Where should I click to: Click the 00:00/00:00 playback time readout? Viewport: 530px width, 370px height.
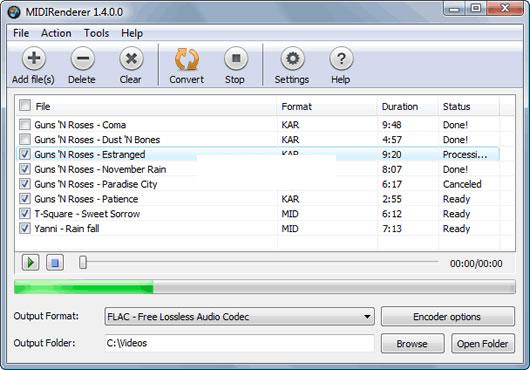click(x=476, y=264)
